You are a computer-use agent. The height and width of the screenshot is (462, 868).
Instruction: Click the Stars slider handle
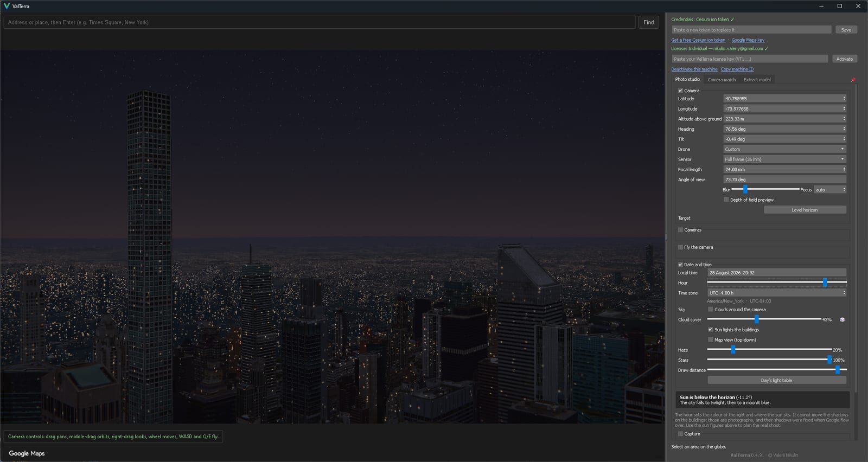click(829, 360)
